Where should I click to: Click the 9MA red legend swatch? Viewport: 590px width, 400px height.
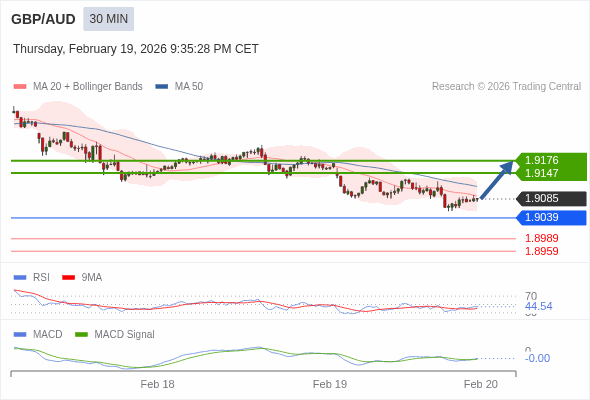(68, 278)
